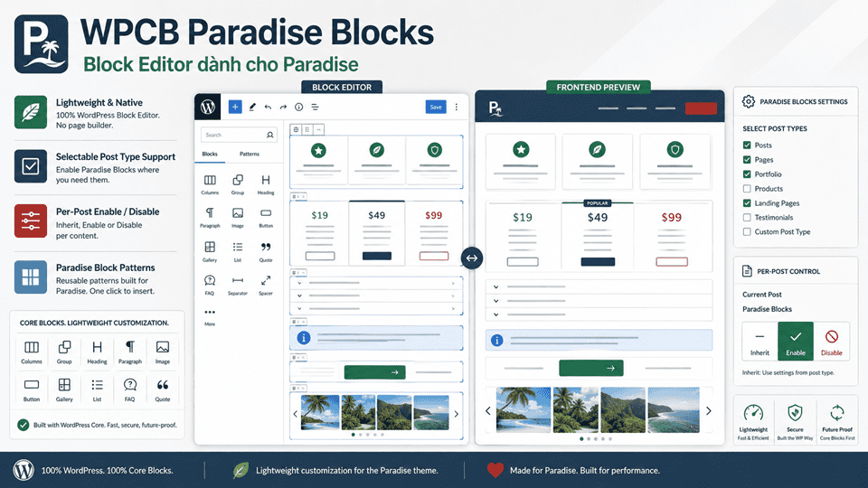Insert Quote block from Blocks tab
The image size is (868, 488).
point(266,251)
